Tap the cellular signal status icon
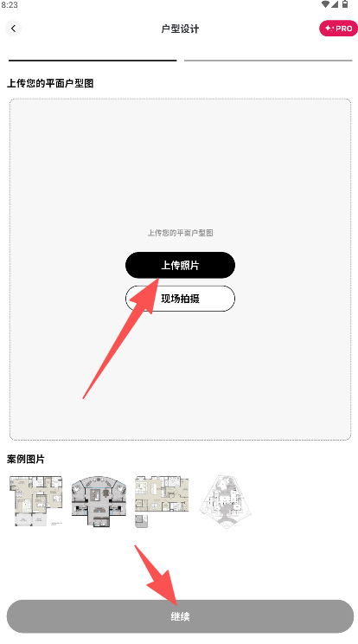 [x=335, y=4]
